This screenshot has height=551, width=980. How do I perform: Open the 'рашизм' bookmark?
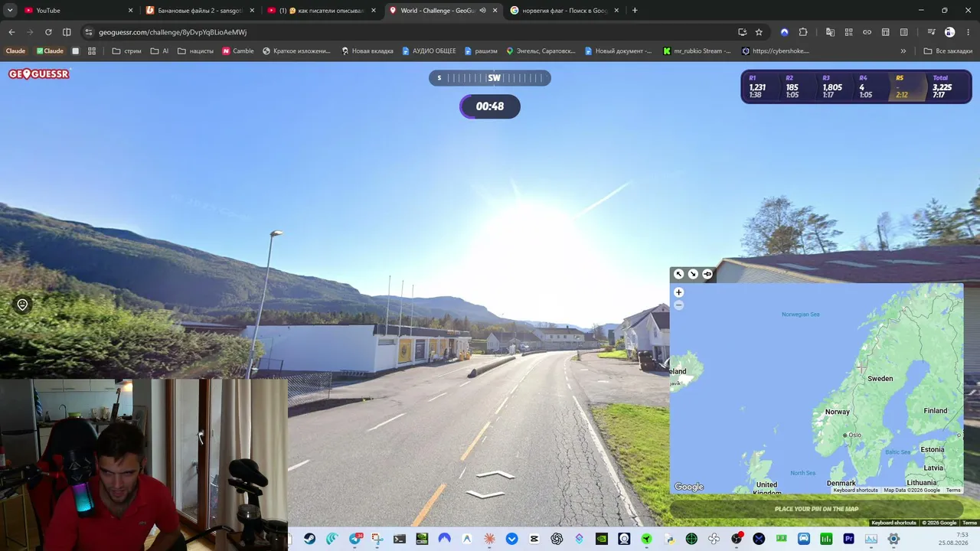pos(481,51)
